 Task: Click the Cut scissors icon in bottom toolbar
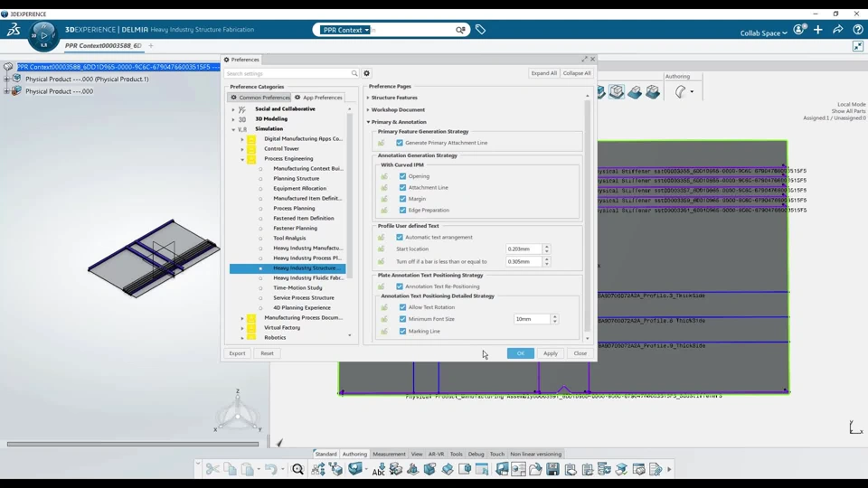tap(212, 469)
